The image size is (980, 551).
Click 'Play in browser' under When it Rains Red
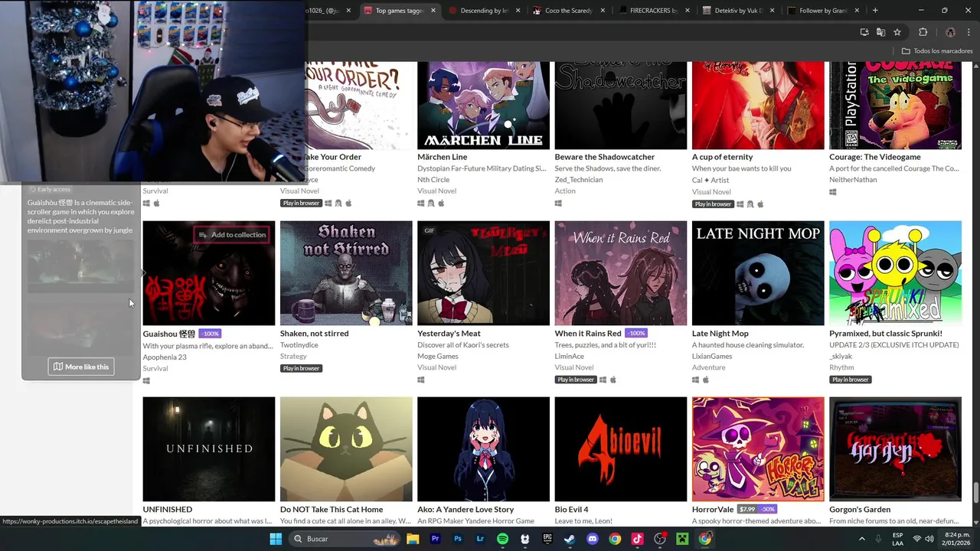pos(576,380)
